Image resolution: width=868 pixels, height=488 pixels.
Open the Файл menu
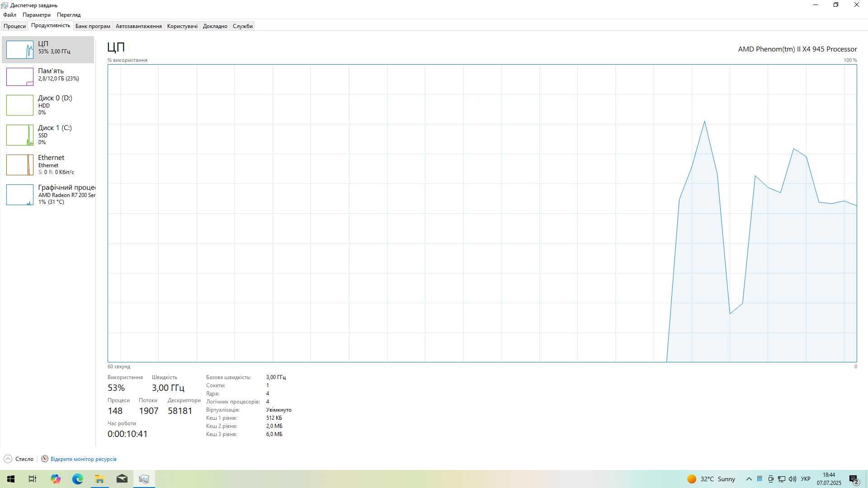point(9,15)
